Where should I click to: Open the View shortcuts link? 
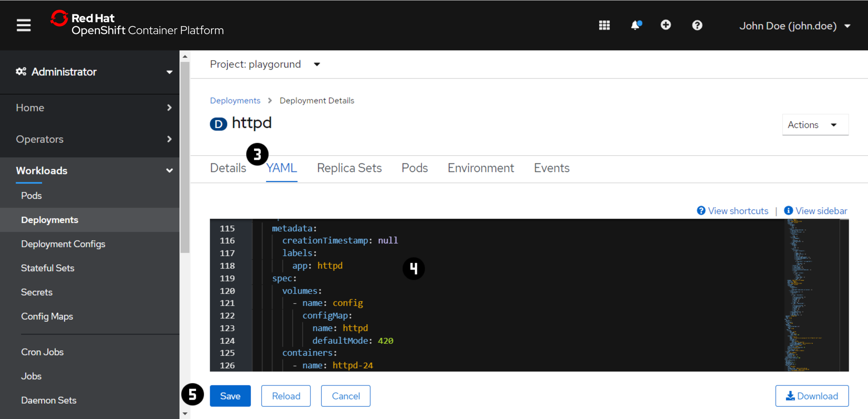click(x=738, y=211)
